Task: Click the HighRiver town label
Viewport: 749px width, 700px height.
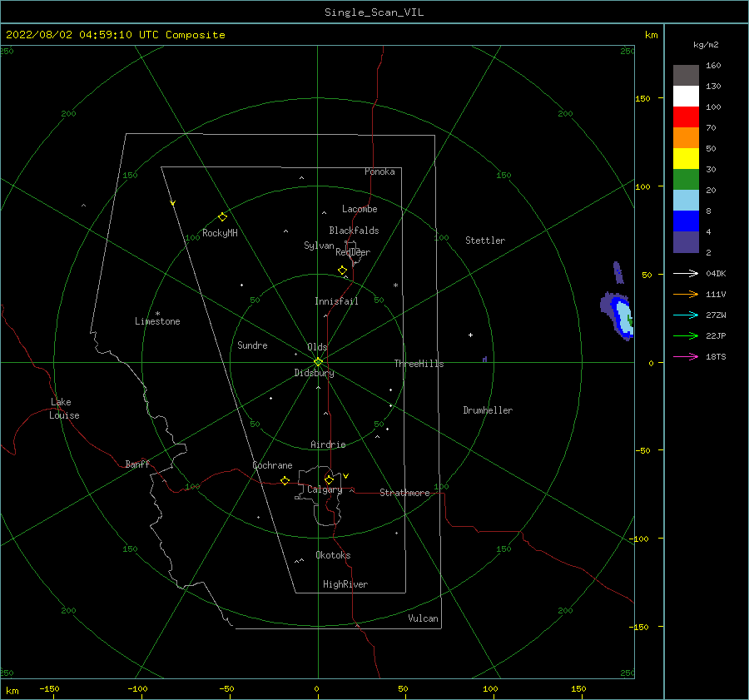Action: point(345,584)
